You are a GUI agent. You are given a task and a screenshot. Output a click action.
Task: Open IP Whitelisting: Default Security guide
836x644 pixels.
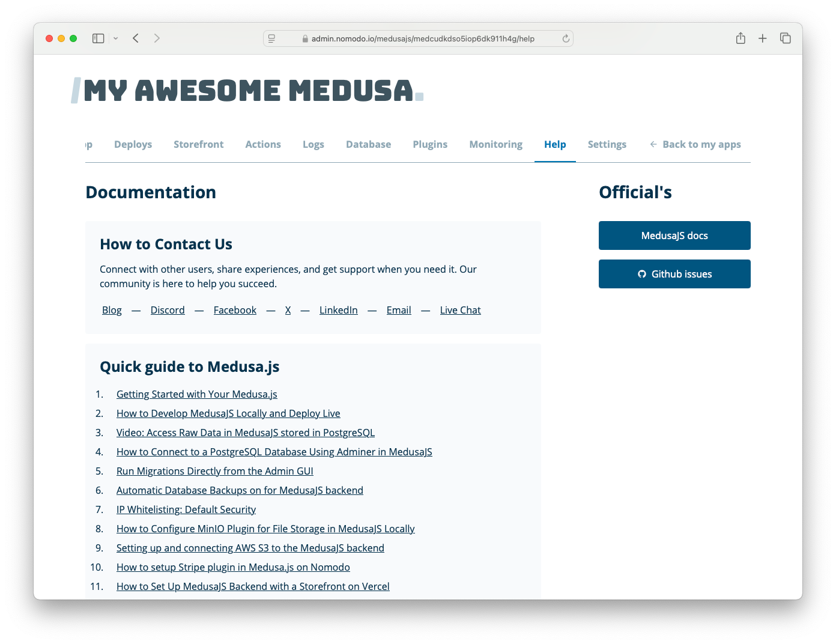coord(186,509)
